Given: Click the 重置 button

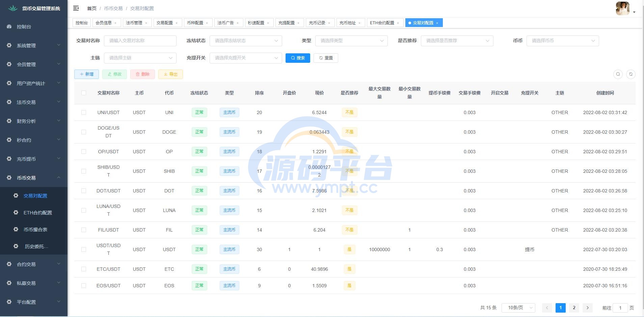Looking at the screenshot, I should tap(326, 58).
